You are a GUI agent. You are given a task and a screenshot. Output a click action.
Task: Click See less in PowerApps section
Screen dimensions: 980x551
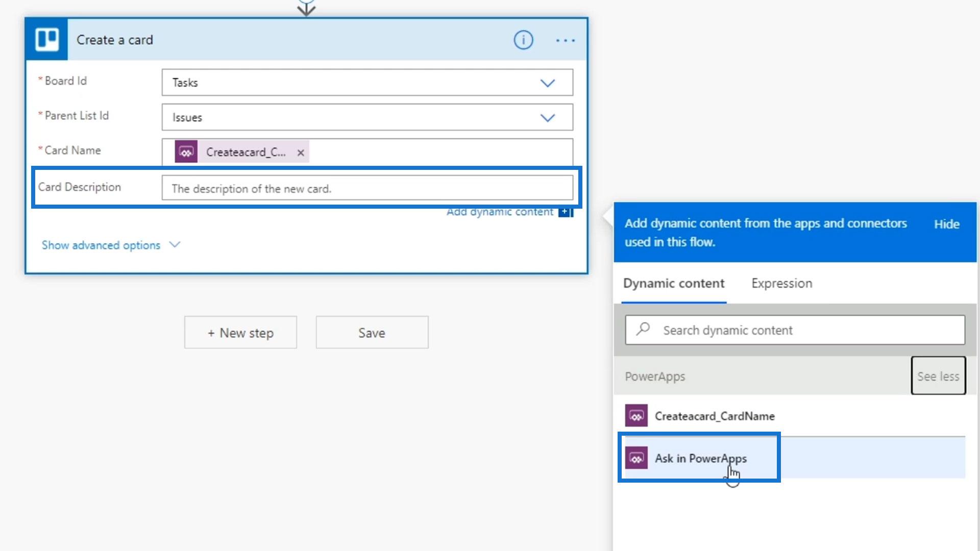pos(938,376)
